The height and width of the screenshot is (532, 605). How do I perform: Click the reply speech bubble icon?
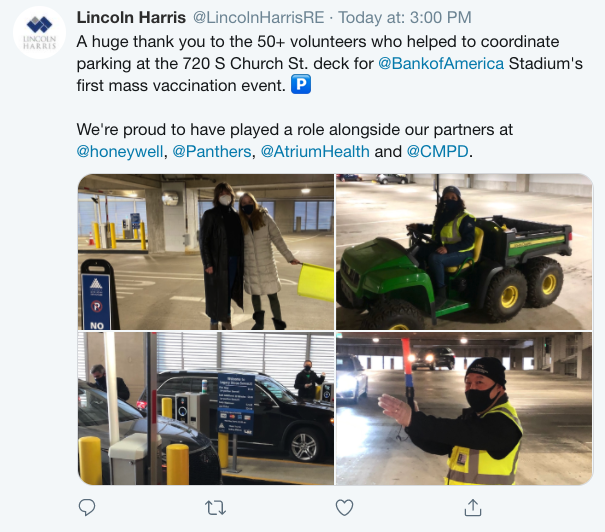click(87, 507)
